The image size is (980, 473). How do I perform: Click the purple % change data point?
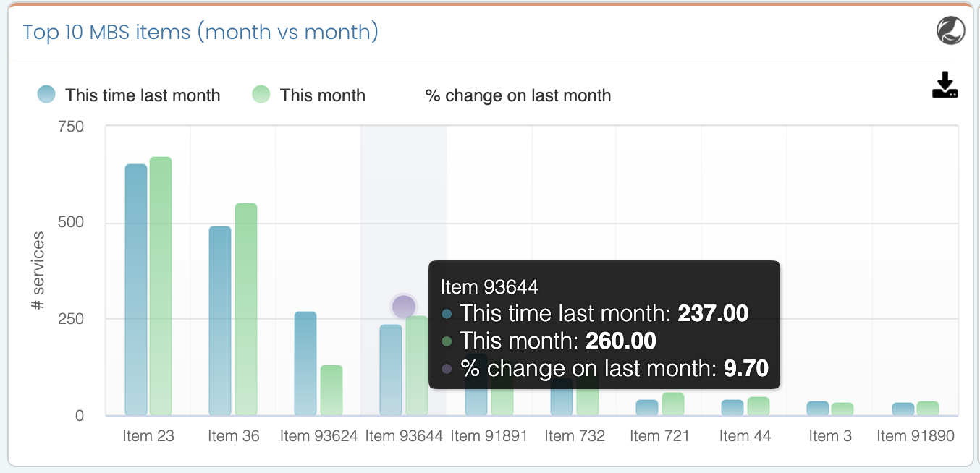(404, 307)
